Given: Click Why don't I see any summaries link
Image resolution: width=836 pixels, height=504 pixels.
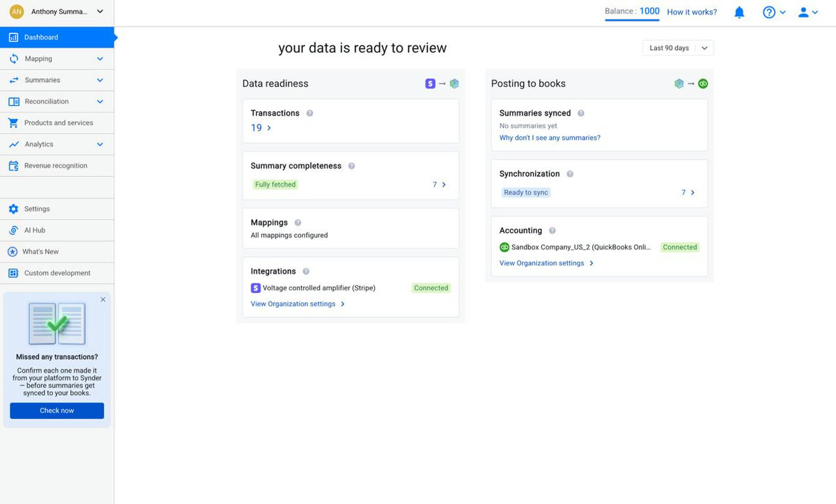Looking at the screenshot, I should coord(550,138).
